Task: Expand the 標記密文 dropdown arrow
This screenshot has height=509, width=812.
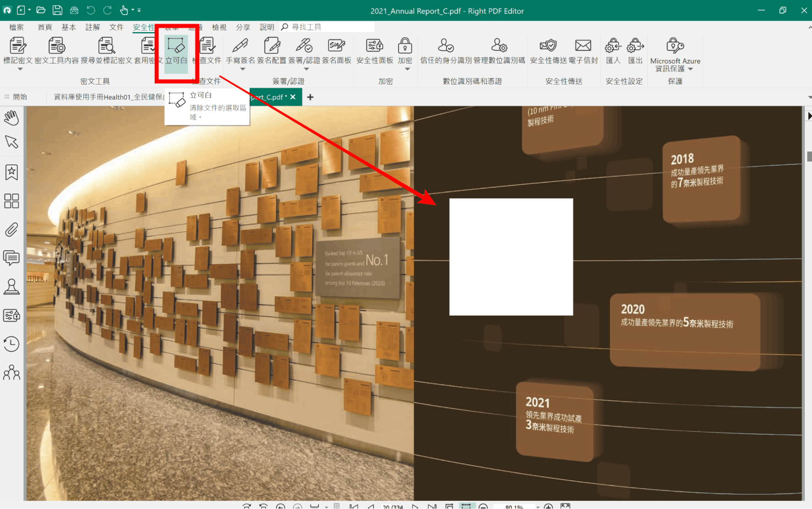Action: (x=19, y=69)
